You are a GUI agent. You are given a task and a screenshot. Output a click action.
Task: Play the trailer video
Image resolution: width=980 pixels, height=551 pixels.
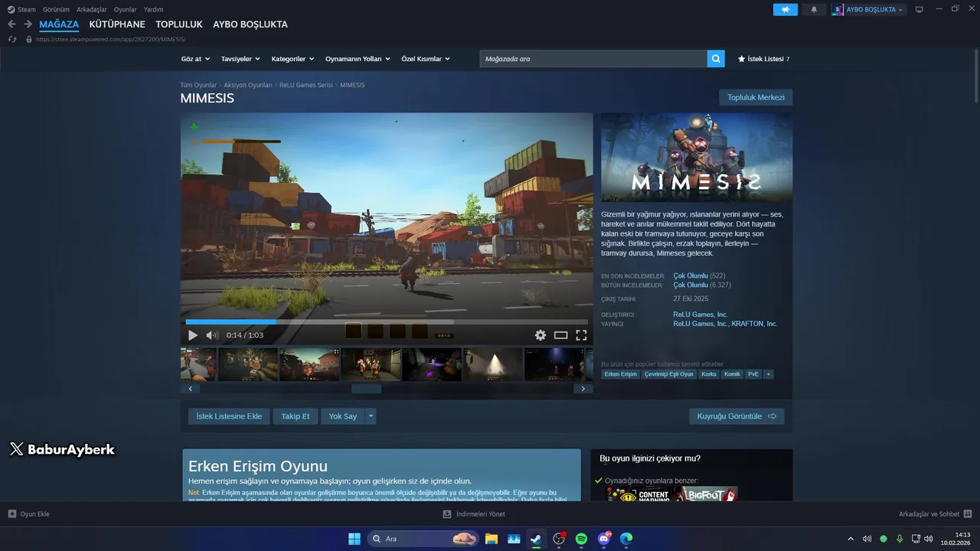click(x=193, y=335)
